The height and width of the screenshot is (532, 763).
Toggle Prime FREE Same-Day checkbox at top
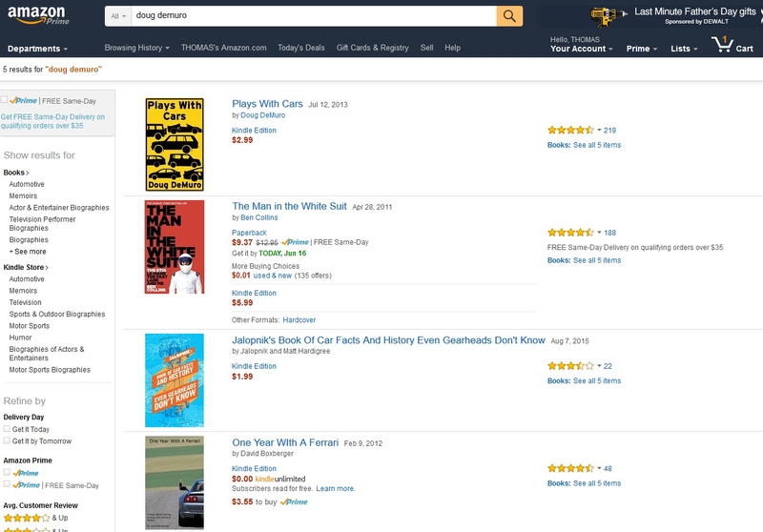coord(5,100)
